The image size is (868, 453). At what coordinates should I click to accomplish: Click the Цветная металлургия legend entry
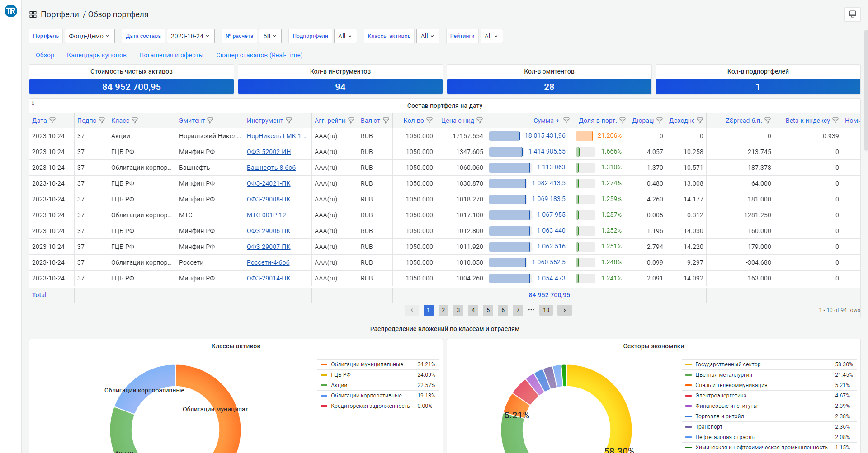click(x=724, y=375)
